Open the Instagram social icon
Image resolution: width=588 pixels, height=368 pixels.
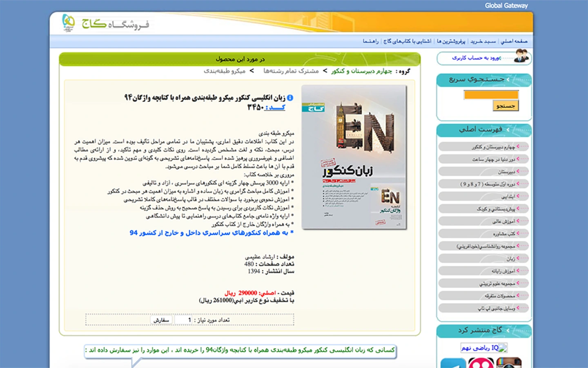click(508, 363)
